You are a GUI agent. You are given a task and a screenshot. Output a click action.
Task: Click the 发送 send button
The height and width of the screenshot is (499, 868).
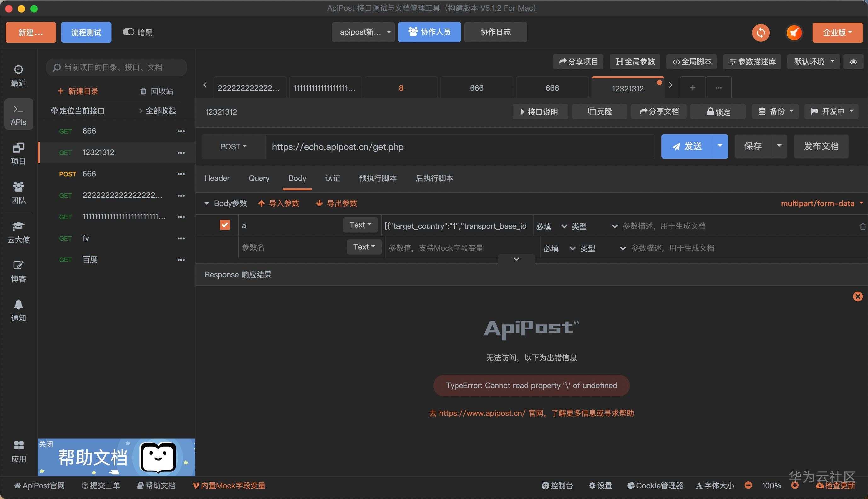[687, 146]
